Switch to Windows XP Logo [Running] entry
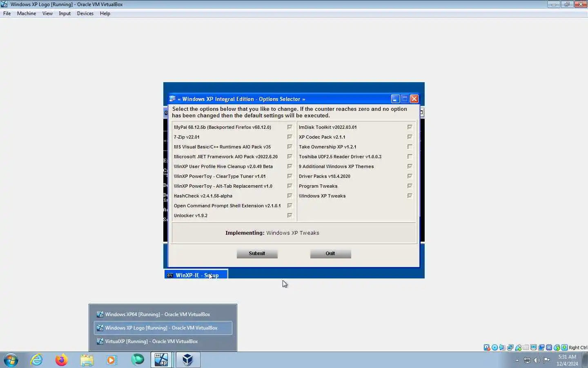 163,328
